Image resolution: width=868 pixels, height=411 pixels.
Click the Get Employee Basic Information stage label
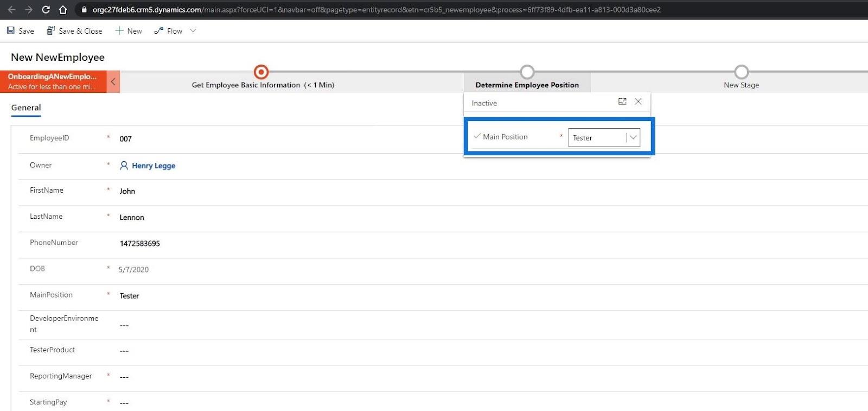pyautogui.click(x=263, y=85)
